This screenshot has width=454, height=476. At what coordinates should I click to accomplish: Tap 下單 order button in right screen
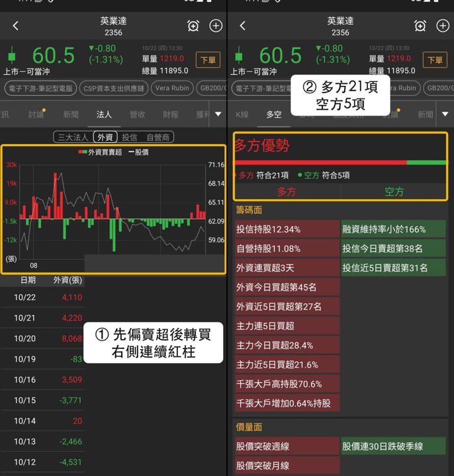point(435,59)
